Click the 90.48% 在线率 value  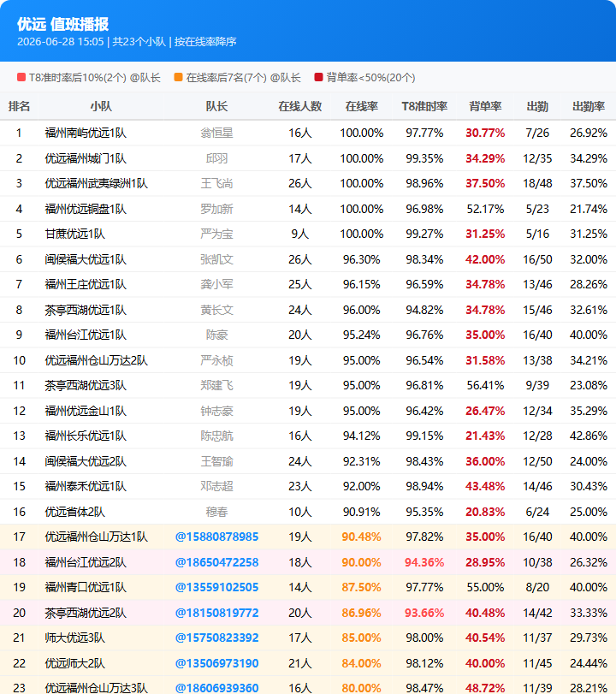click(x=362, y=537)
